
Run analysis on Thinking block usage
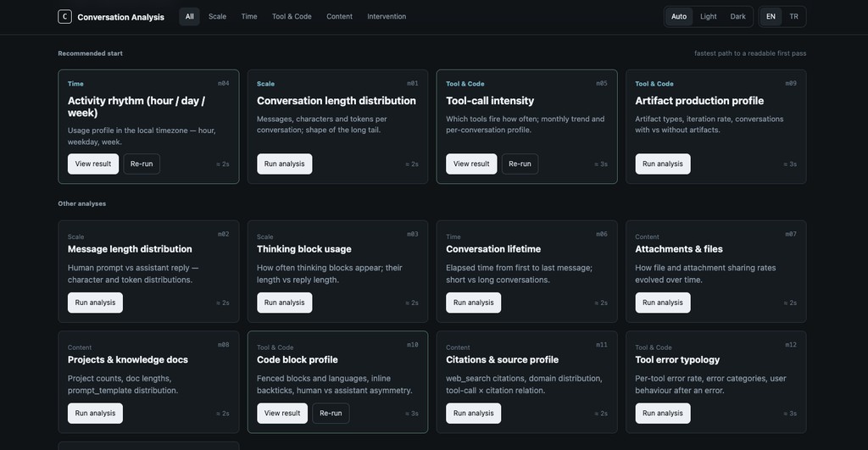[284, 303]
